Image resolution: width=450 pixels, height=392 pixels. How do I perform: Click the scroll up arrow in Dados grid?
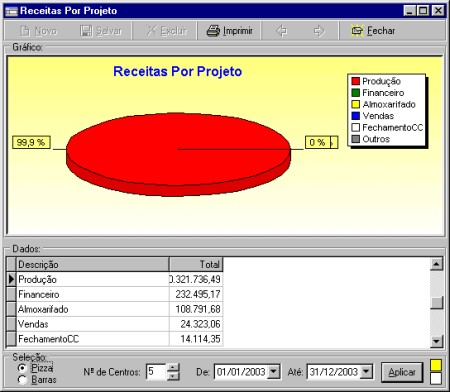[x=436, y=264]
